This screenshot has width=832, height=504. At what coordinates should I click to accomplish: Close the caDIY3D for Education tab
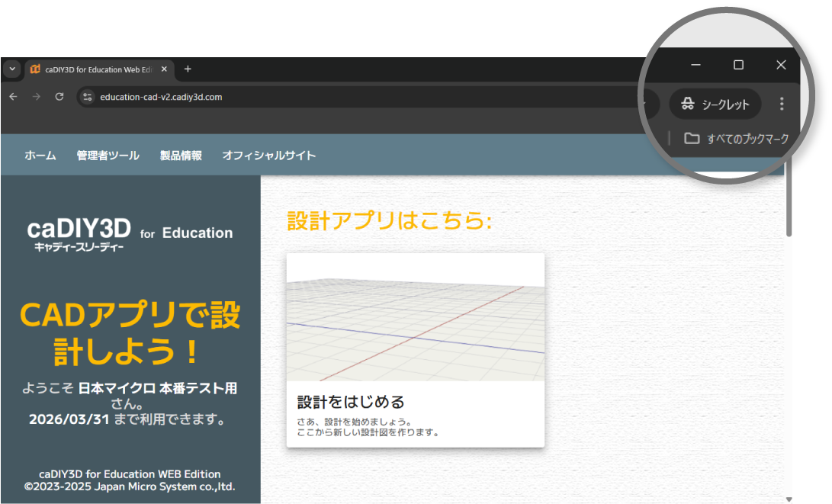point(164,69)
